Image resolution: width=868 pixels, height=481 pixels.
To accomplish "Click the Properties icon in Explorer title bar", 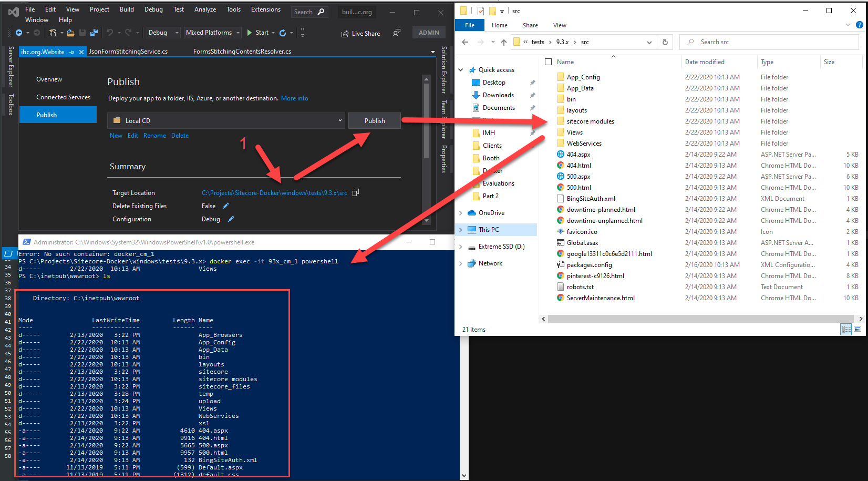I will tap(481, 11).
